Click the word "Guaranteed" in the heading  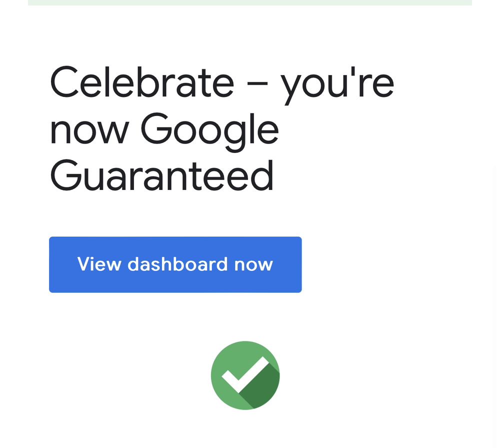(162, 176)
